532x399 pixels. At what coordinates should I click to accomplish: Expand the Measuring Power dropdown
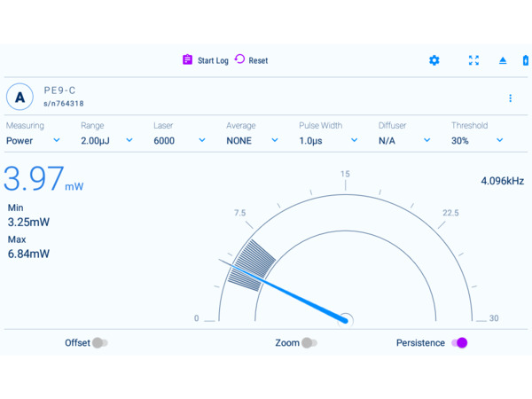tap(34, 140)
